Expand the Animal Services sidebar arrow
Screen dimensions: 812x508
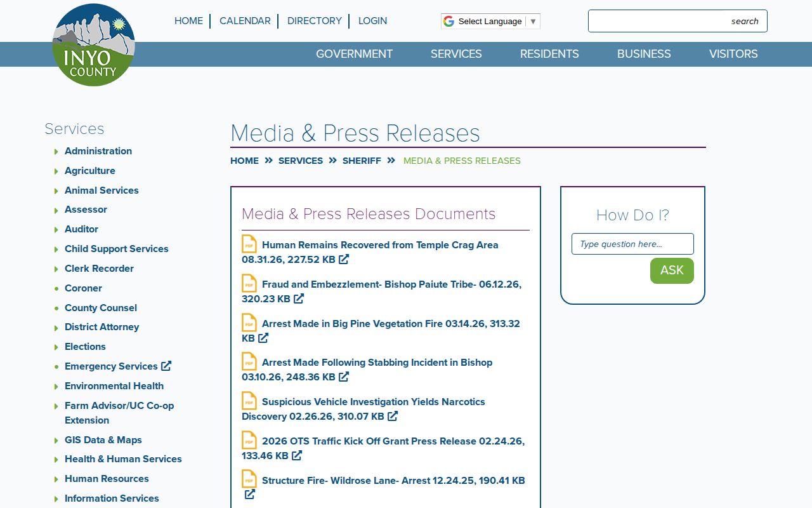point(56,191)
